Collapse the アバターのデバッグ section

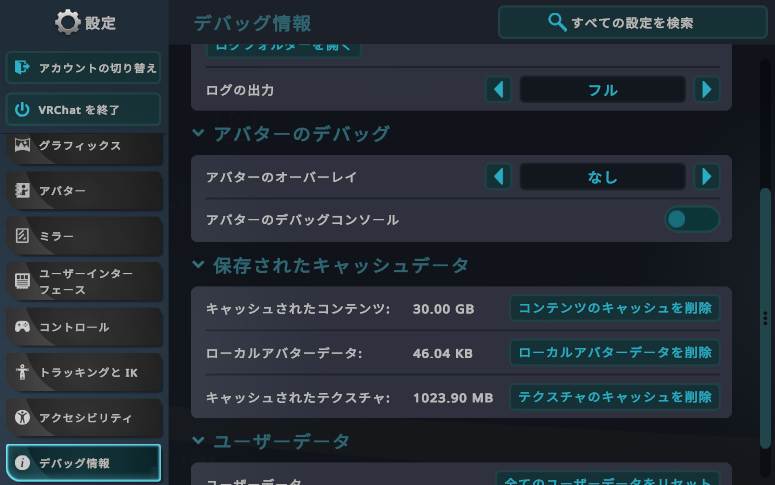tap(198, 133)
